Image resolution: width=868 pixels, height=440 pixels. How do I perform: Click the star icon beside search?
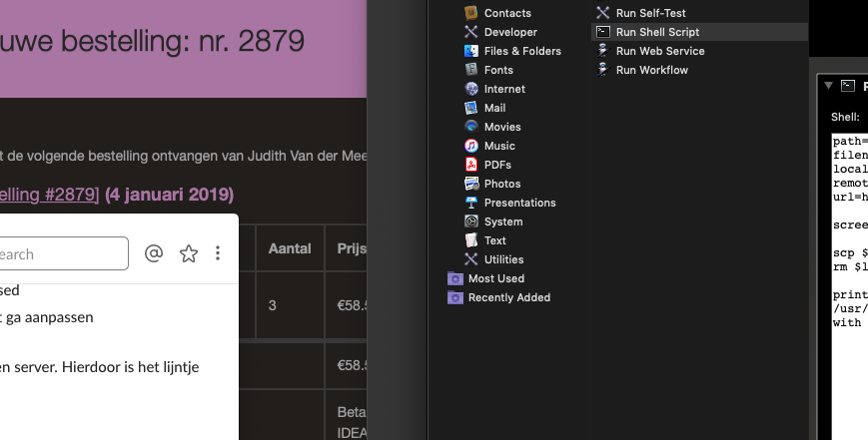[x=189, y=253]
